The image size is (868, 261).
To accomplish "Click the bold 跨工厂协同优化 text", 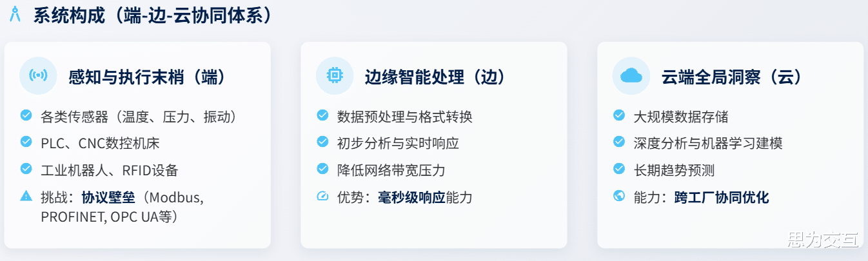I will [722, 197].
